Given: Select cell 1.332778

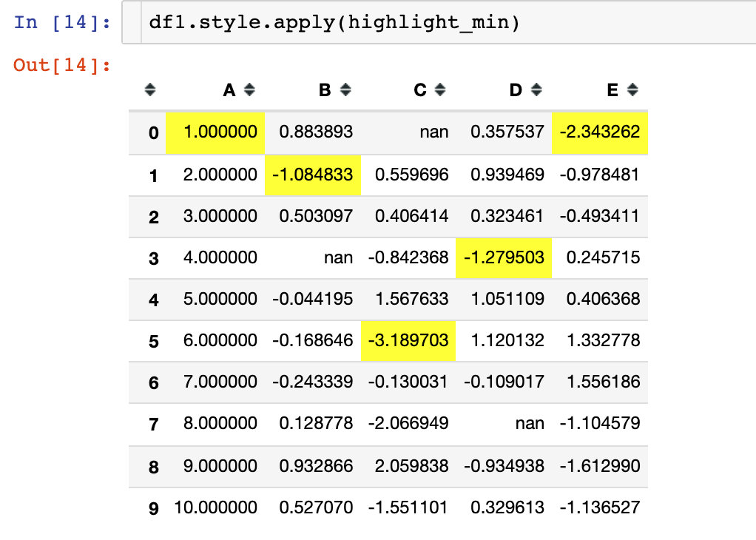Looking at the screenshot, I should point(599,341).
